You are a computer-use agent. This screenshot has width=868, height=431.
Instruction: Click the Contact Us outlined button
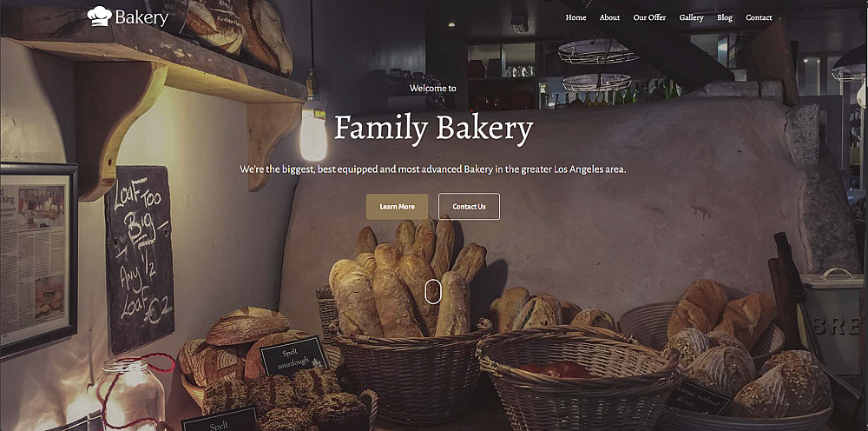click(x=469, y=207)
